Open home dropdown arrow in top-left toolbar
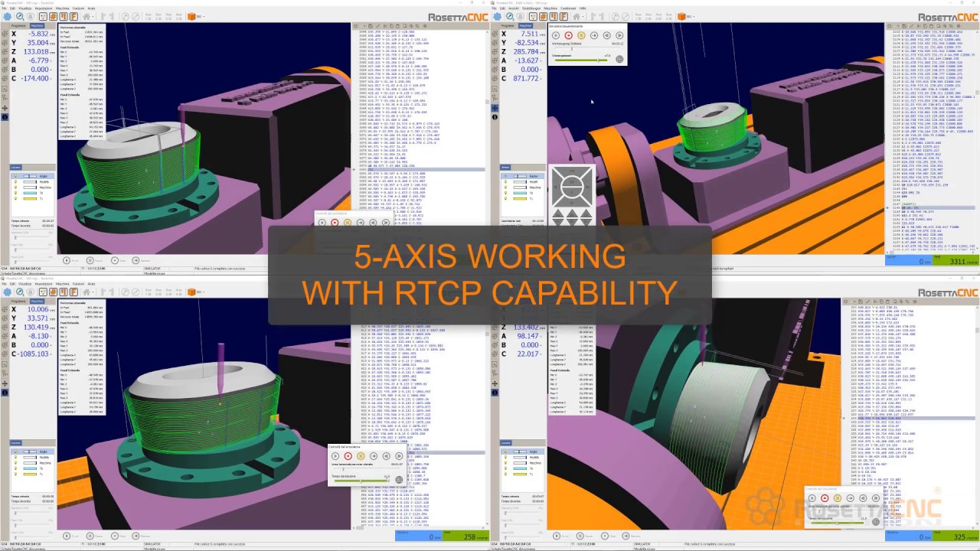 tap(93, 17)
